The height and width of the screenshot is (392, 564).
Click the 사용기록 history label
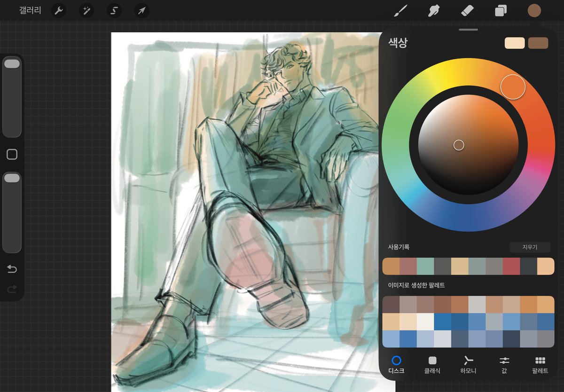399,247
